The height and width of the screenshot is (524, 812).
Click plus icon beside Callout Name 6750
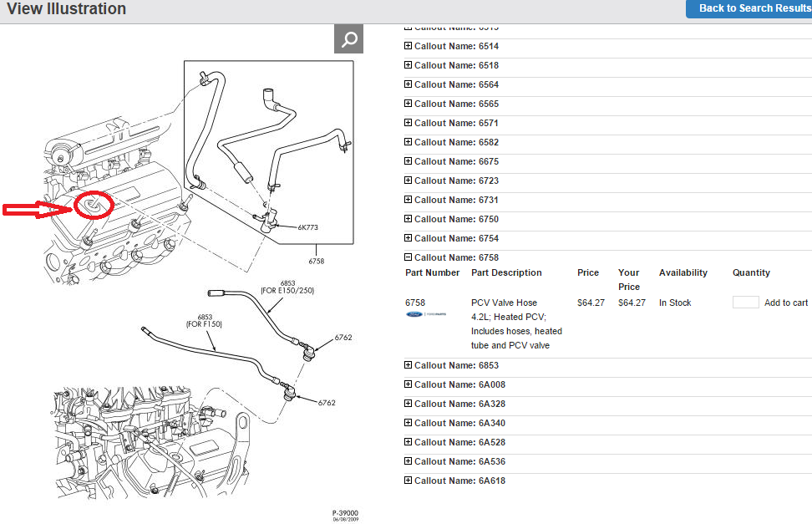[x=407, y=219]
